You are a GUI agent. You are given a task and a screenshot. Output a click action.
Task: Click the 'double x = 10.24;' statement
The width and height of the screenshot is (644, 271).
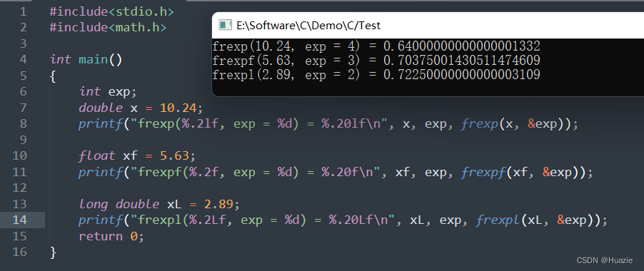tap(141, 108)
